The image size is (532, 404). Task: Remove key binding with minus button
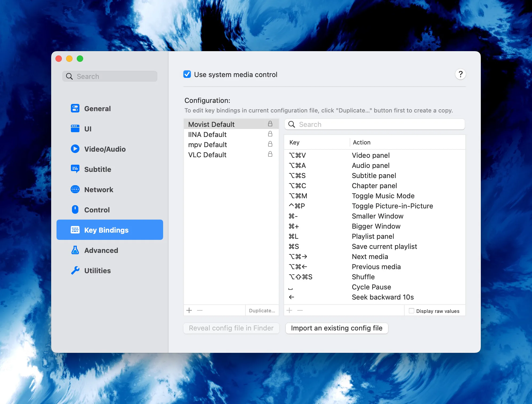[300, 310]
